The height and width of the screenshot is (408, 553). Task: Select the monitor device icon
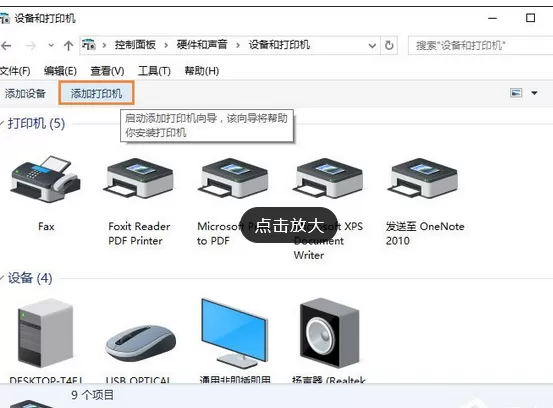pyautogui.click(x=235, y=333)
